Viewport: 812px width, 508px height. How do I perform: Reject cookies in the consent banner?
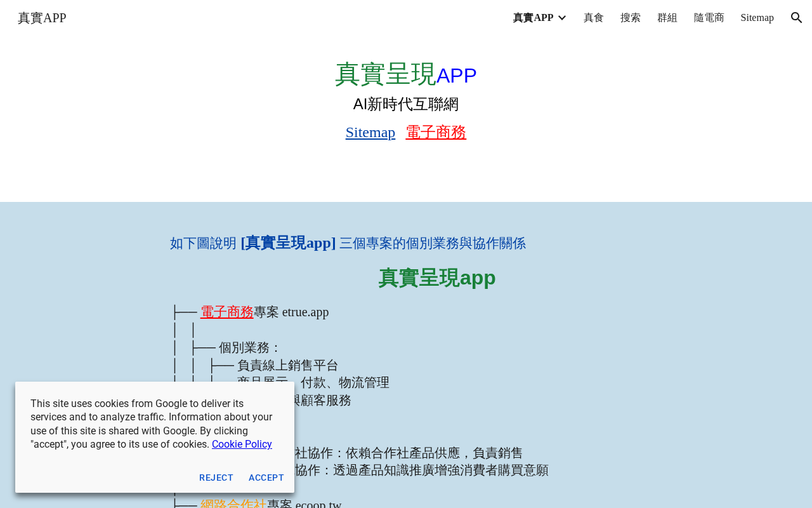pyautogui.click(x=216, y=478)
